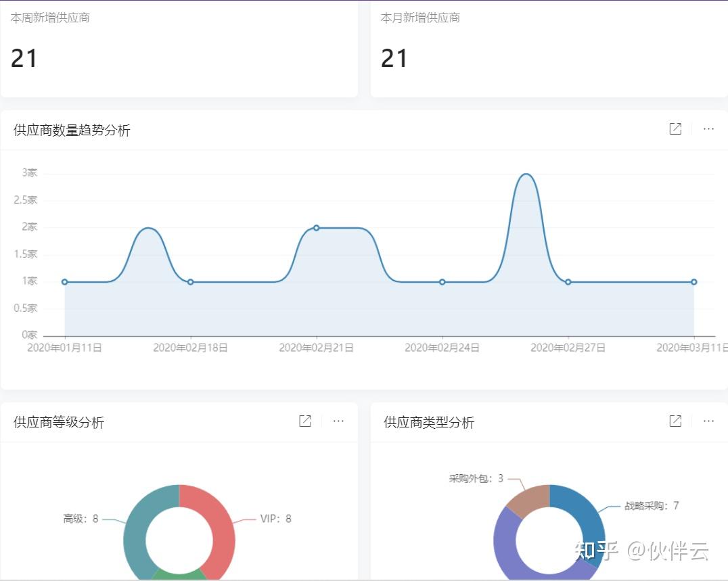Expand 供应商类型分析 chart via export icon
728x581 pixels.
(675, 421)
